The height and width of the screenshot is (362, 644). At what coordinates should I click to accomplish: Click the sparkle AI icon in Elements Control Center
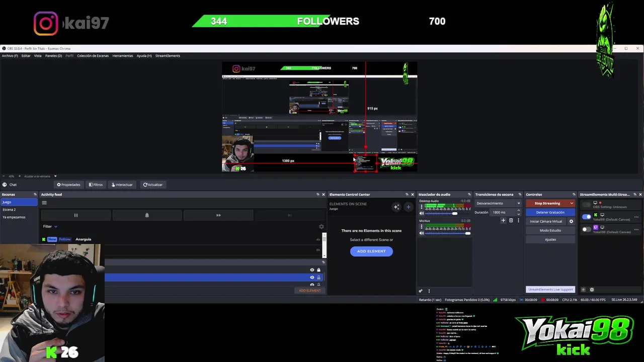pyautogui.click(x=396, y=207)
